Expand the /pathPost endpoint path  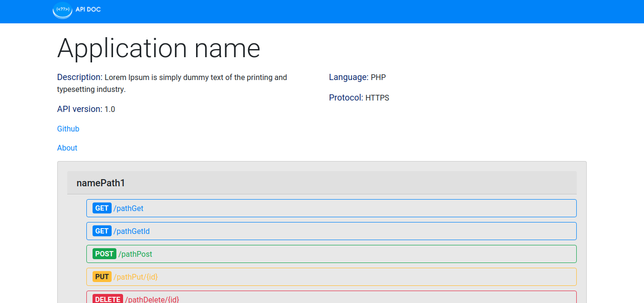135,254
